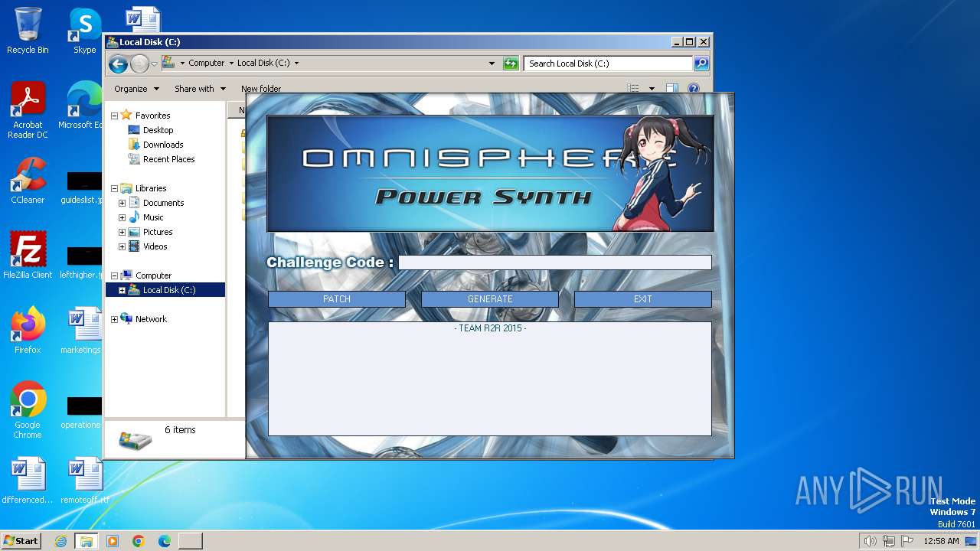Click the network status tray icon
Image resolution: width=980 pixels, height=551 pixels.
pos(889,541)
